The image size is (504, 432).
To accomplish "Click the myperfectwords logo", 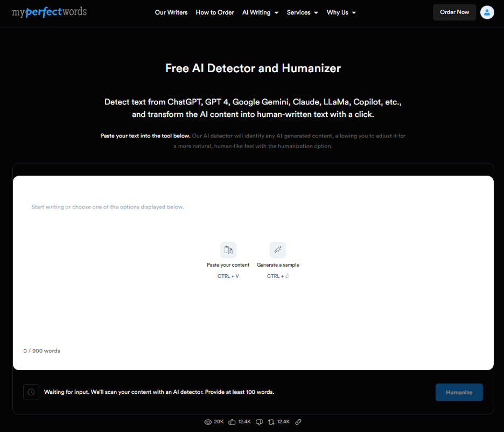I will pyautogui.click(x=50, y=12).
